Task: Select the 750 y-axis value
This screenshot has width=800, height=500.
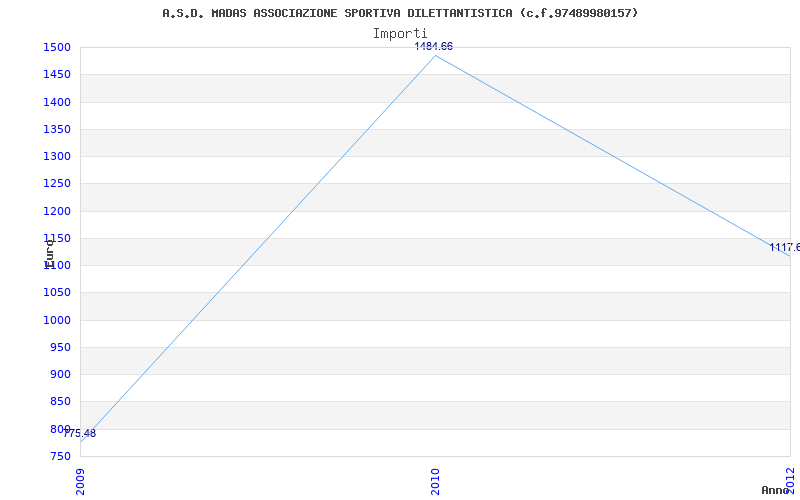Action: point(59,456)
